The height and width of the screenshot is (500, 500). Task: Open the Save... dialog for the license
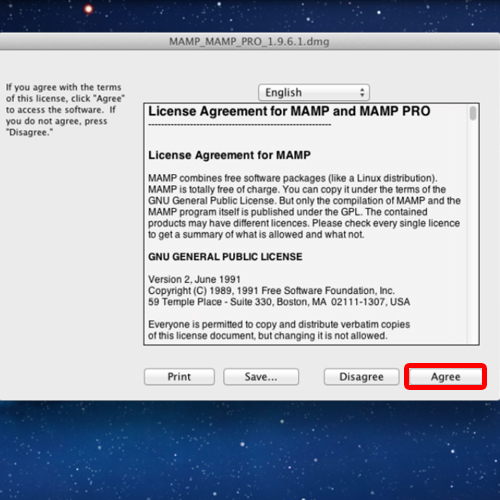(261, 377)
